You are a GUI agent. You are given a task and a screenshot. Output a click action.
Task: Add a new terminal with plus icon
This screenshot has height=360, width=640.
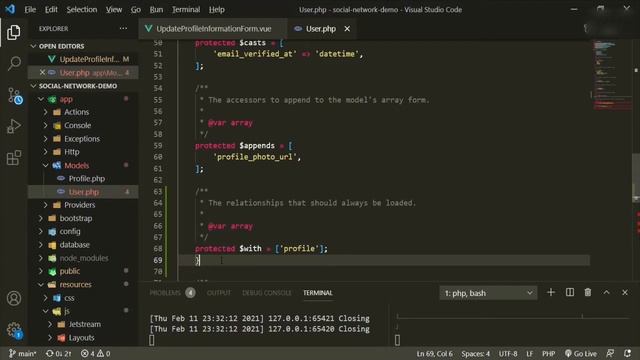coord(551,292)
